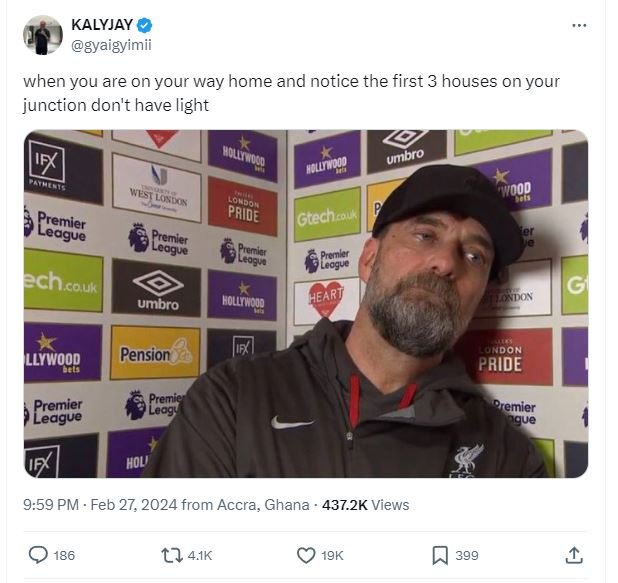Open KALYJAY's profile picture
This screenshot has width=618, height=583.
(x=41, y=35)
